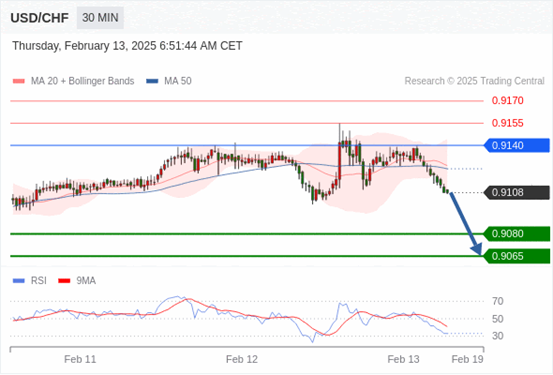
Task: Click the Research © 2025 Trading Central credit
Action: click(474, 81)
